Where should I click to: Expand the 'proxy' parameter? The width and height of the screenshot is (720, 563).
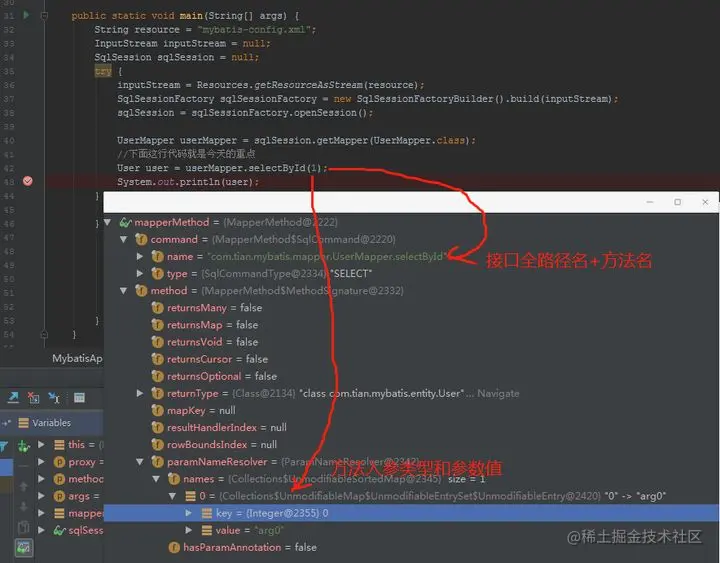pos(41,462)
